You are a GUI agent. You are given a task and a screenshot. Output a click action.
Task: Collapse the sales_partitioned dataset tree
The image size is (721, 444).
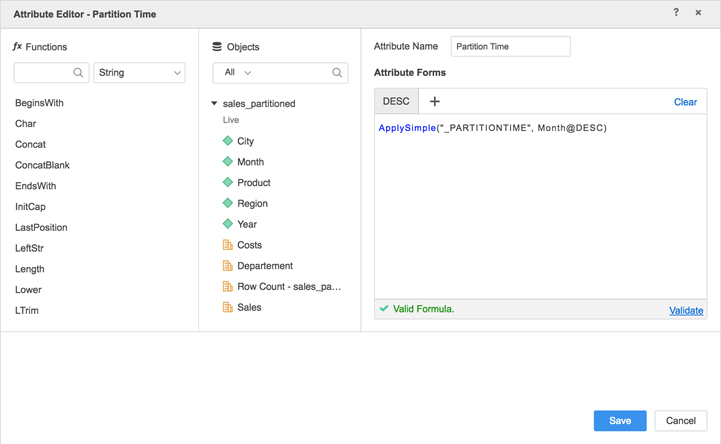tap(214, 104)
